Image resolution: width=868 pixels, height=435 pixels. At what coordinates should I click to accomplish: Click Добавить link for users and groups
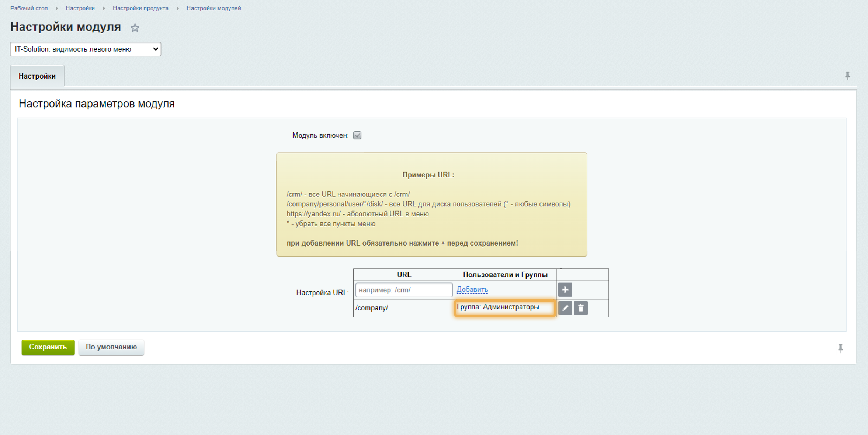[472, 289]
